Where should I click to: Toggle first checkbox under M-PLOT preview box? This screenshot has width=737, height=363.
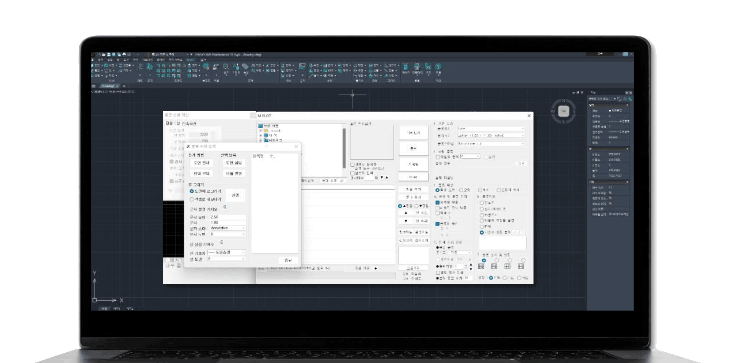pyautogui.click(x=353, y=165)
